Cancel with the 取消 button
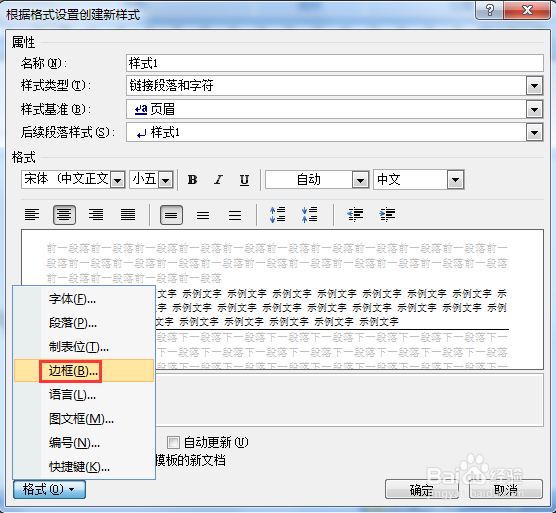 click(x=506, y=490)
